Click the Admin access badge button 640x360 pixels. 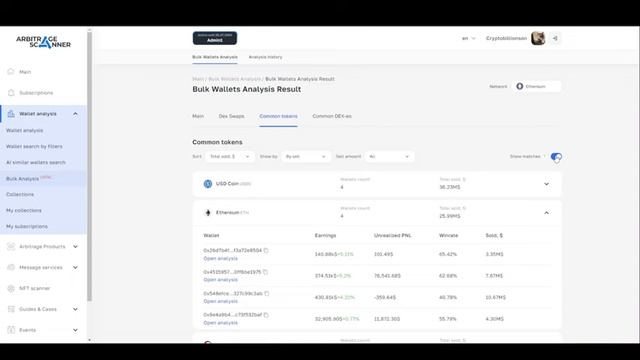tap(215, 38)
